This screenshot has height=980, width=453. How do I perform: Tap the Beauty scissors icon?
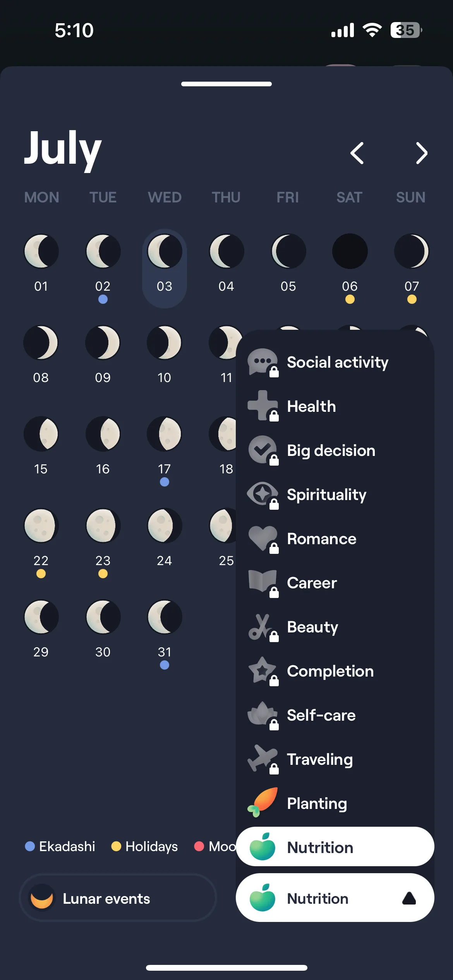coord(263,627)
